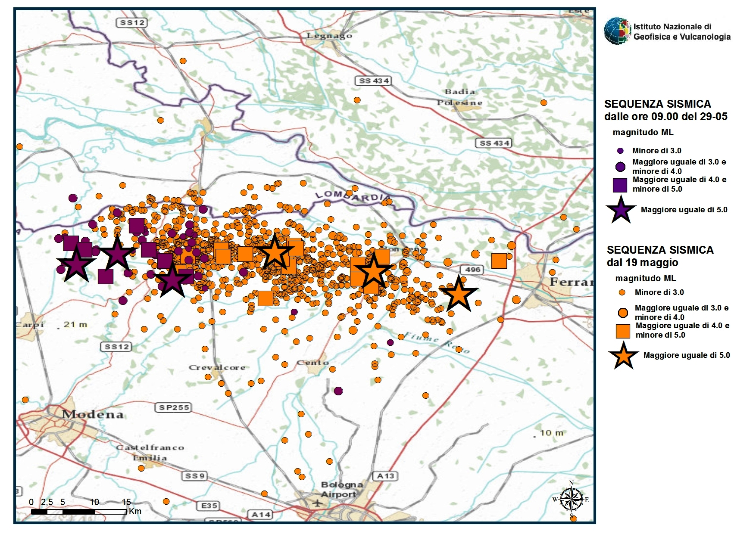756x534 pixels.
Task: Click the Bologna Airport airplane icon
Action: [318, 503]
